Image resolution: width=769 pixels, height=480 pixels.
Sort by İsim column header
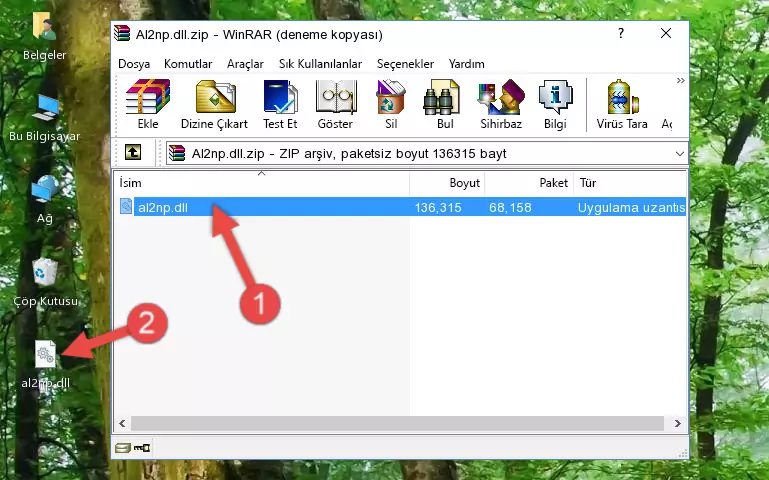pyautogui.click(x=261, y=182)
